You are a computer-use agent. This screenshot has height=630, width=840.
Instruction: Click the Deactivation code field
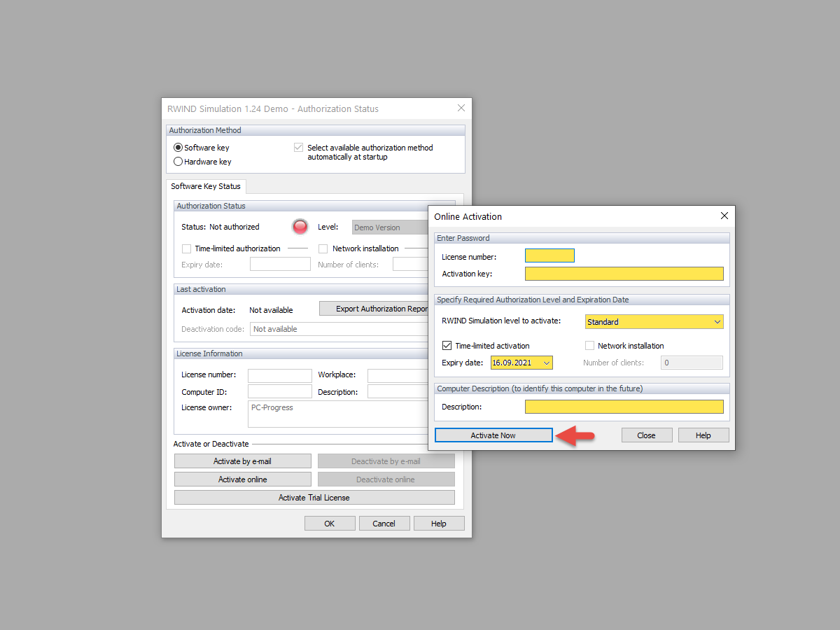[339, 329]
